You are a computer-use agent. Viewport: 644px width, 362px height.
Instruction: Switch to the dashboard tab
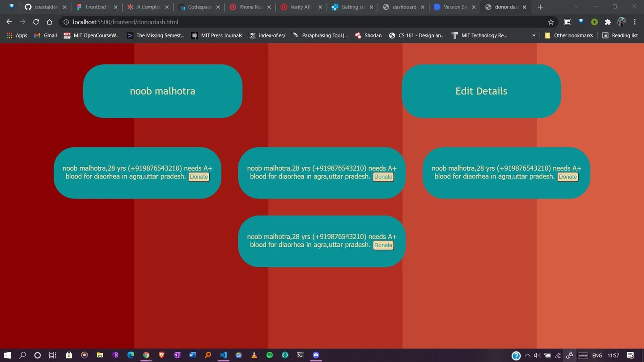click(404, 7)
